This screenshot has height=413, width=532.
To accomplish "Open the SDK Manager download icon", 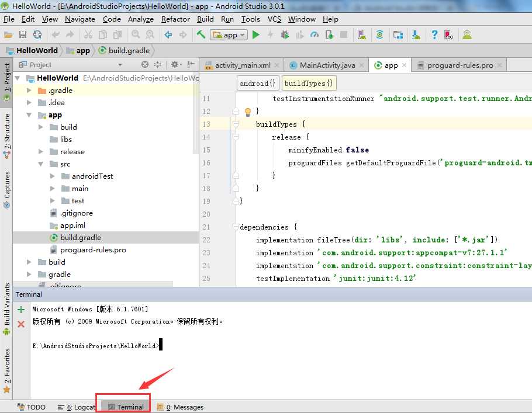I will pos(416,34).
